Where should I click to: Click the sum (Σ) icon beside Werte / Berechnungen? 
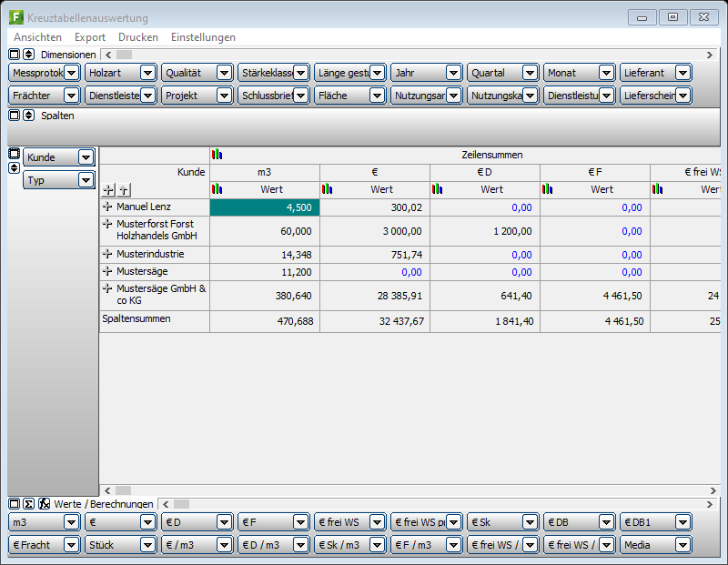[29, 504]
